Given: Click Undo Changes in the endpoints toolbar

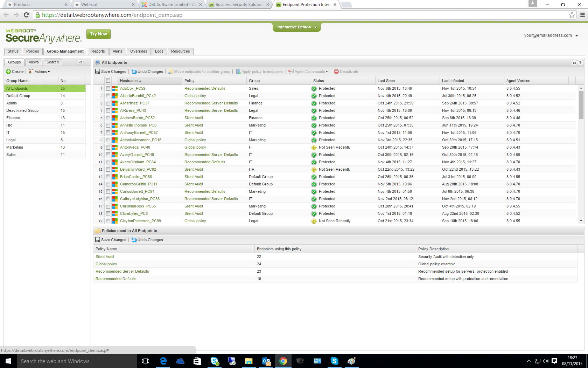Looking at the screenshot, I should click(x=147, y=71).
